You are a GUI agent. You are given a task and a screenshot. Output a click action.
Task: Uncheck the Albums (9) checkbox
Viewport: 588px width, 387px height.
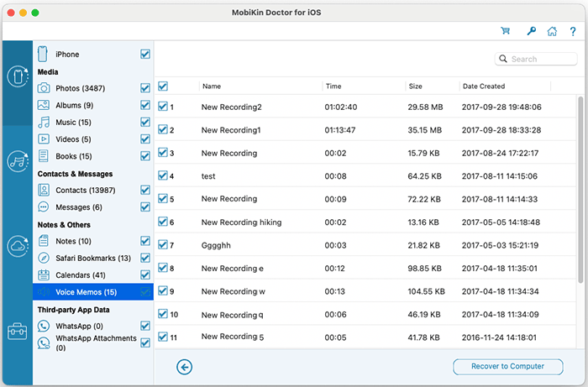pyautogui.click(x=145, y=105)
